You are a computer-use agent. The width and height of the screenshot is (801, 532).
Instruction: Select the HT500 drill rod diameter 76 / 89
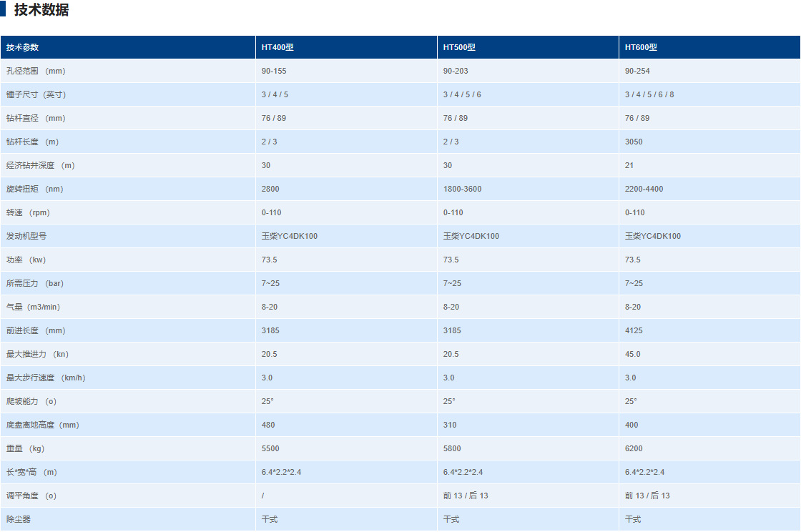455,118
